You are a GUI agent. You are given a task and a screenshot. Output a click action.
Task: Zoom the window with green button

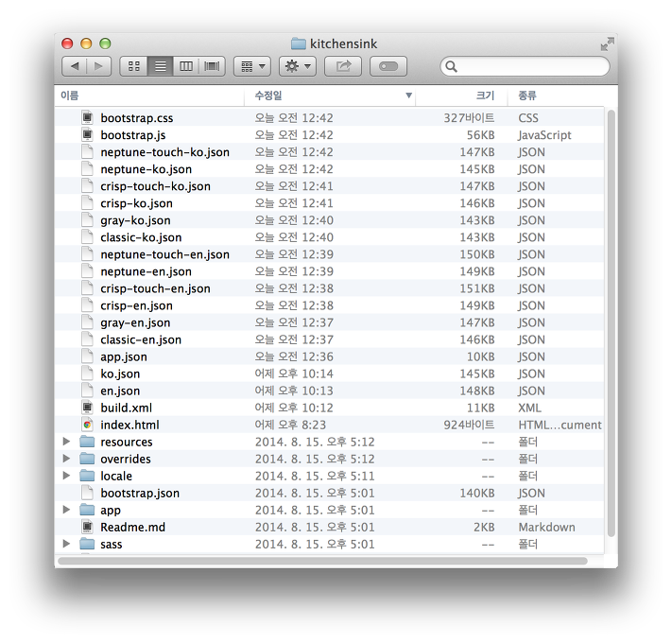pos(105,43)
